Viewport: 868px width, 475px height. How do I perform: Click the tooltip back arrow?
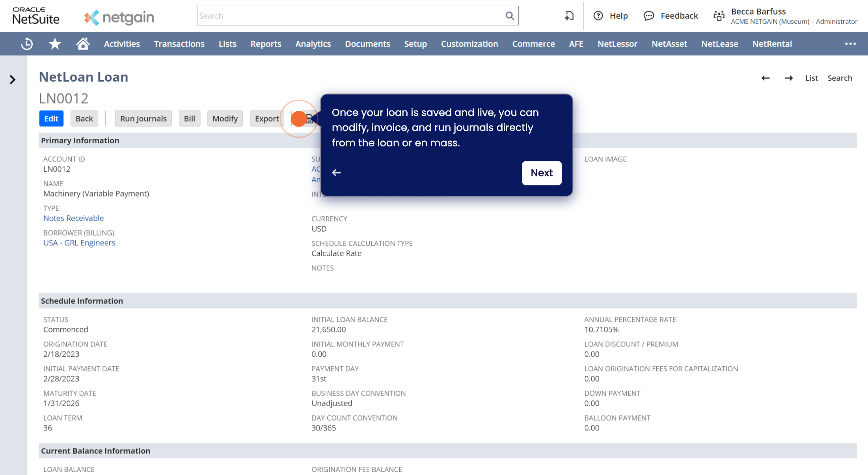click(x=336, y=173)
